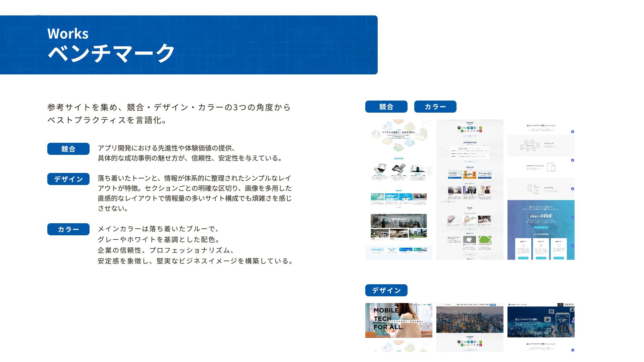Click the RECRUIT banner image
644x362 pixels.
(398, 220)
